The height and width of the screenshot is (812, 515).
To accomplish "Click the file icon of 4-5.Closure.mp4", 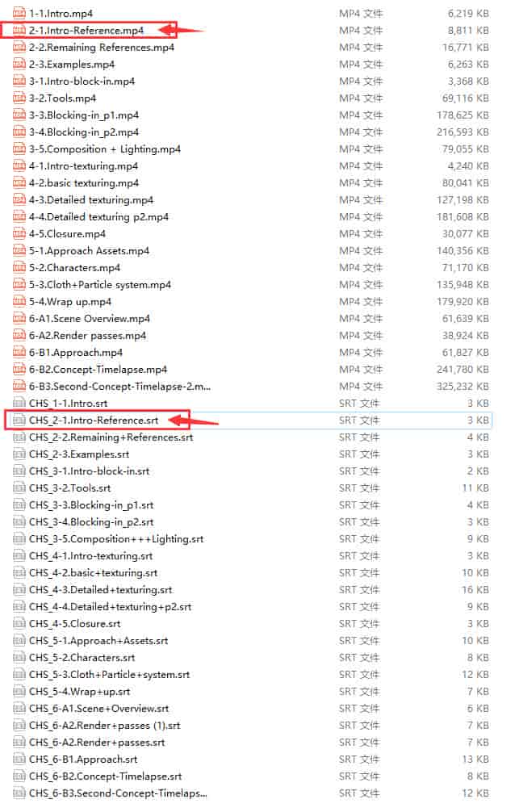I will (x=20, y=234).
